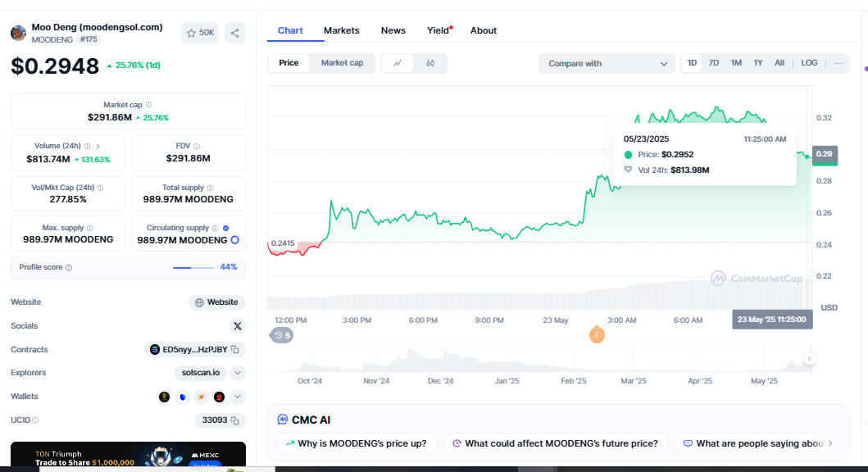Click info icon next to Vol/Mkt Cap (24h)
868x472 pixels.
point(100,188)
